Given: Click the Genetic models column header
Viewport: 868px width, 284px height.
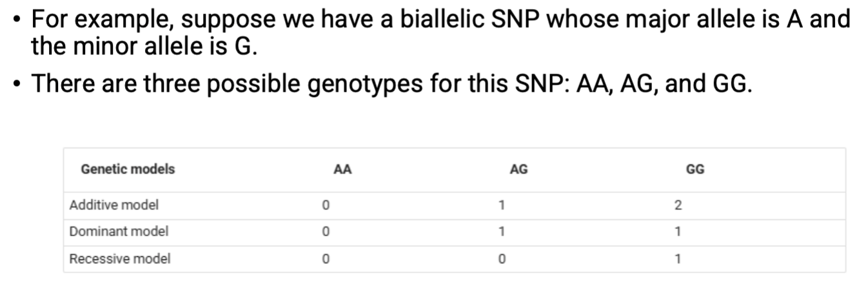Looking at the screenshot, I should [128, 170].
